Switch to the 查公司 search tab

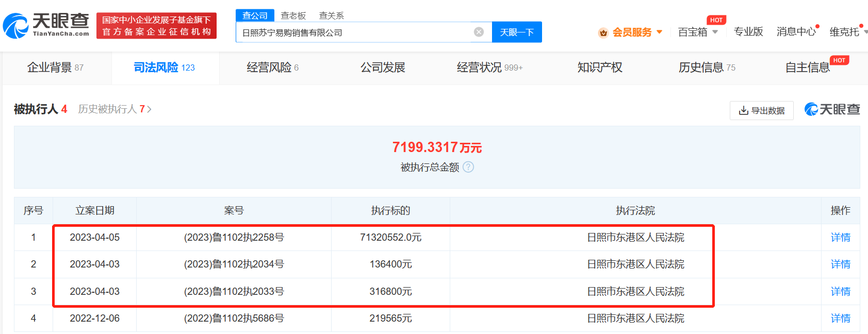(255, 15)
